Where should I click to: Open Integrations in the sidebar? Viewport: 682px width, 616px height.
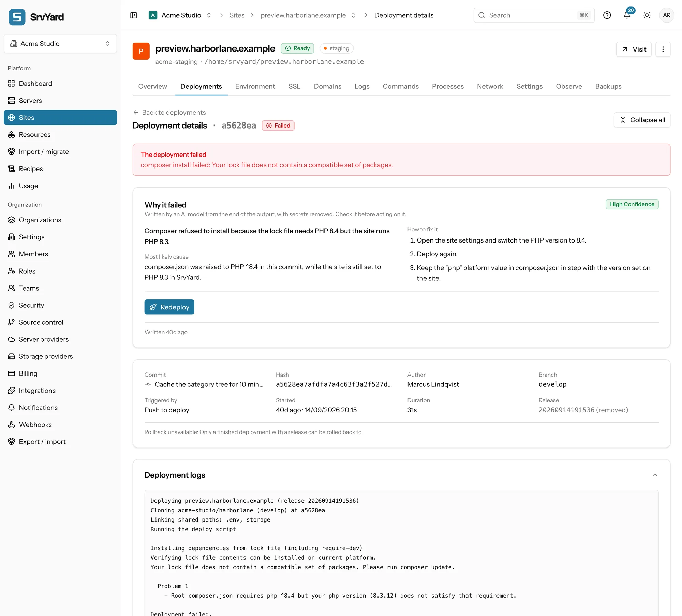(x=60, y=391)
